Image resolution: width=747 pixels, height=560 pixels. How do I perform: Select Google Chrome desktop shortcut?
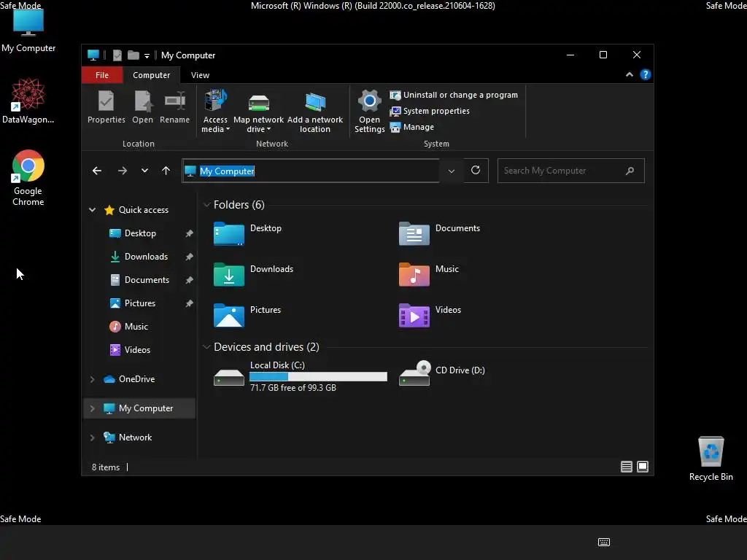[x=28, y=178]
